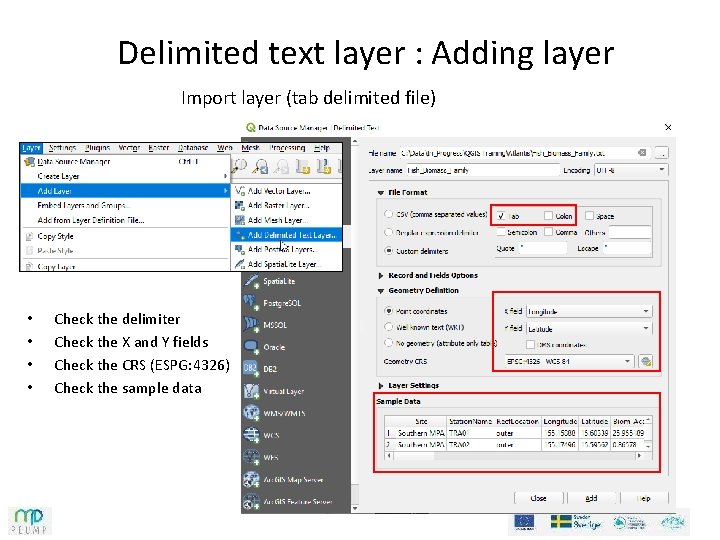Browse for file with ellipsis button
The width and height of the screenshot is (720, 540).
(662, 153)
